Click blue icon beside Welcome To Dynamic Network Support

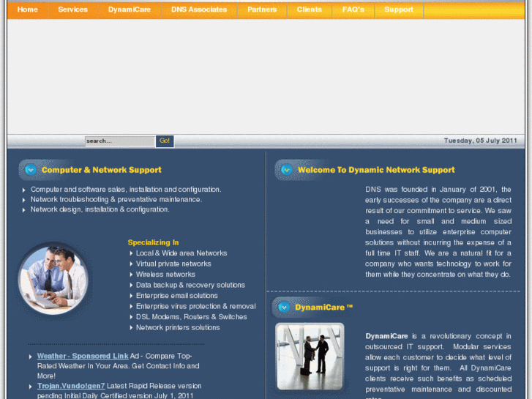click(287, 169)
